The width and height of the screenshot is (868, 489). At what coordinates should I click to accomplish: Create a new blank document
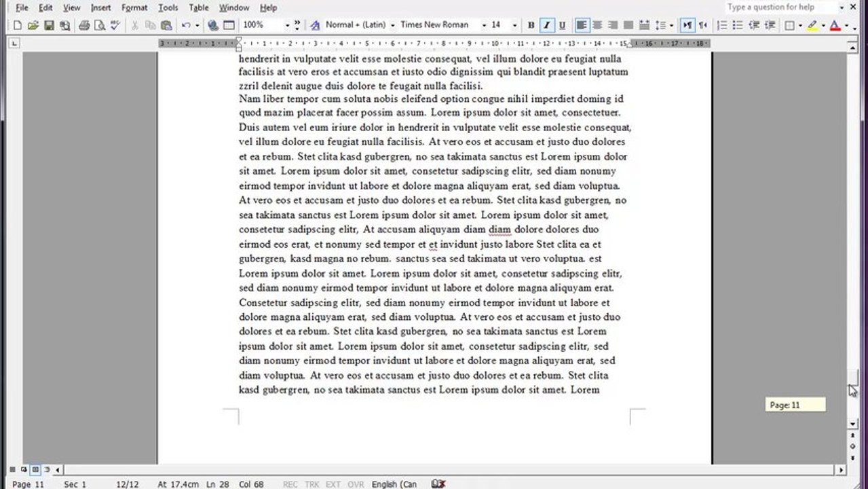coord(17,25)
